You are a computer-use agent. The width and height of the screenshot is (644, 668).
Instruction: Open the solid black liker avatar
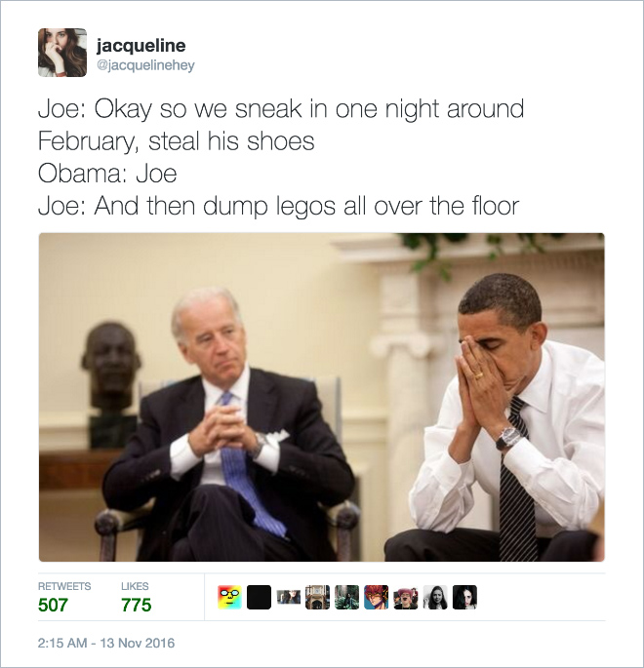[x=260, y=597]
